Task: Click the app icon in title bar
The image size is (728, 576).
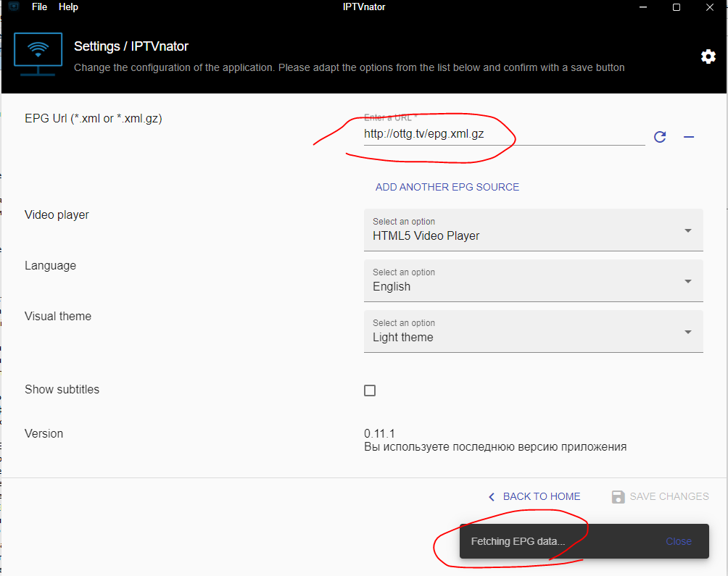Action: (14, 7)
